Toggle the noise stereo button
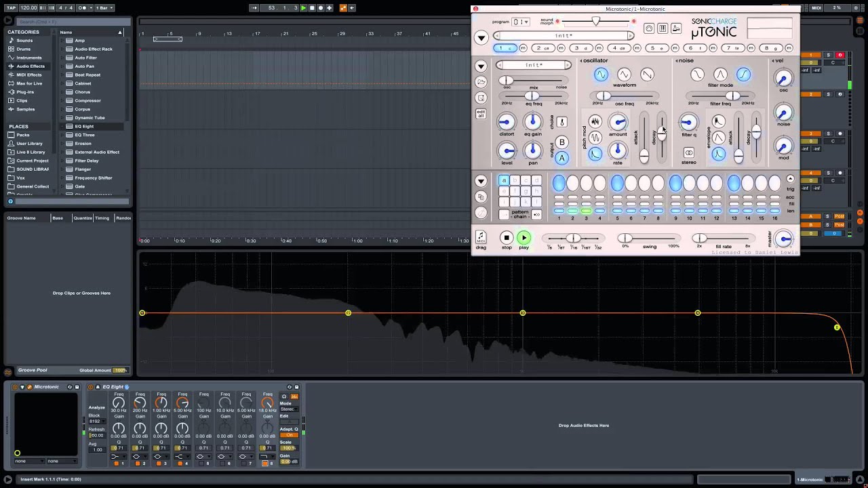 click(688, 152)
